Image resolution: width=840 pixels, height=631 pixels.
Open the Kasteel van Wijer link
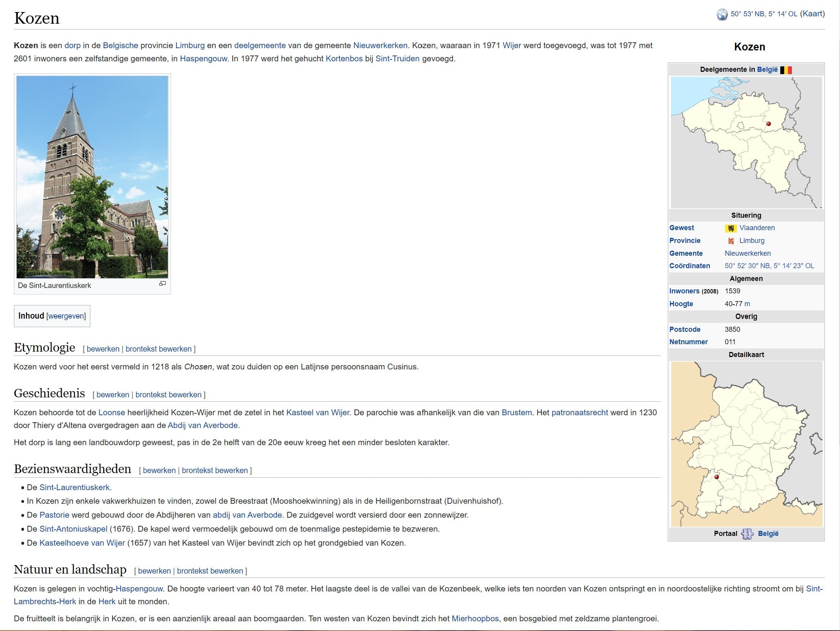pos(318,413)
